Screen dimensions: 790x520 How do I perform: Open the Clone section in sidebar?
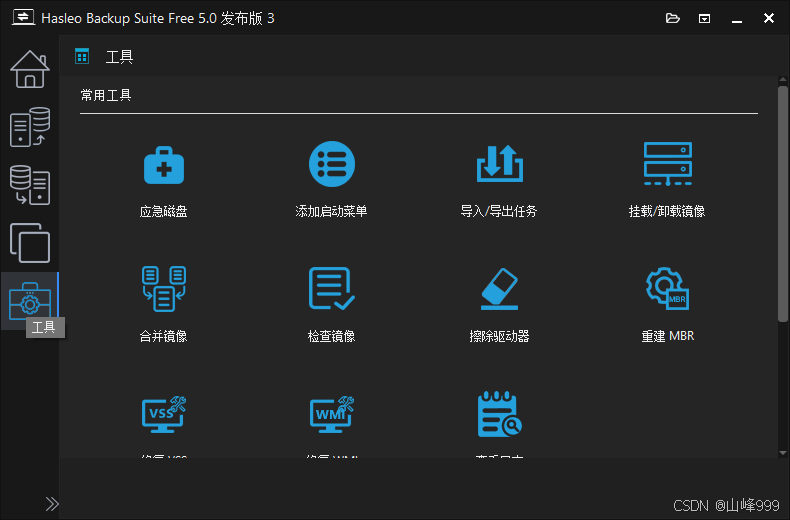pyautogui.click(x=30, y=243)
